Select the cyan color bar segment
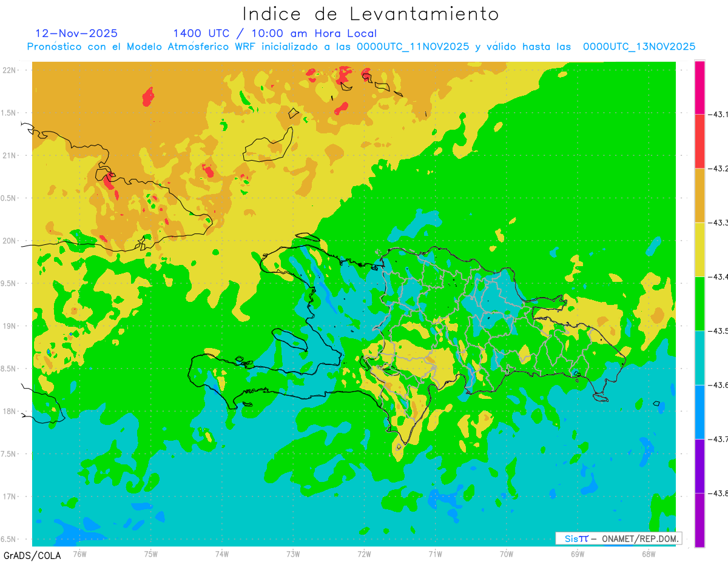The image size is (728, 562). [x=699, y=358]
